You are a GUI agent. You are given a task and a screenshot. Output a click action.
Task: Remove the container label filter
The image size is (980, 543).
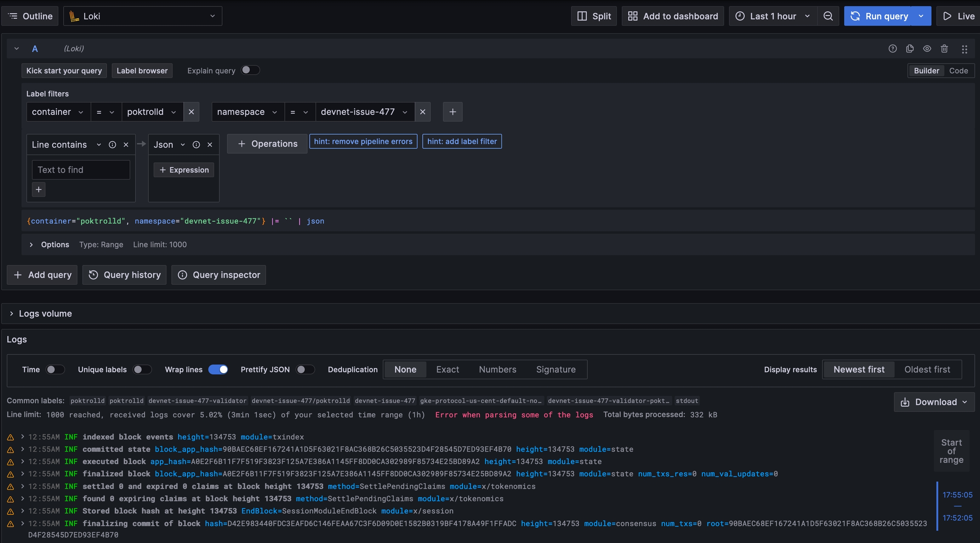191,112
